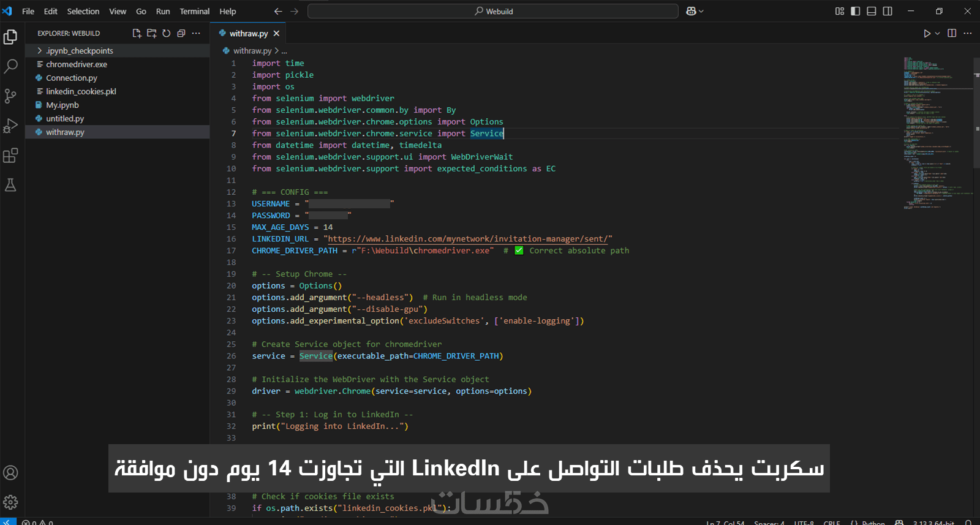Select the withraw.py editor tab
The image size is (980, 525).
pos(249,34)
